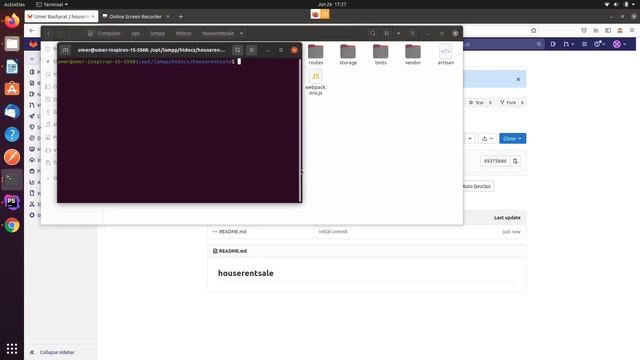Open the download source code dropdown

pyautogui.click(x=487, y=139)
